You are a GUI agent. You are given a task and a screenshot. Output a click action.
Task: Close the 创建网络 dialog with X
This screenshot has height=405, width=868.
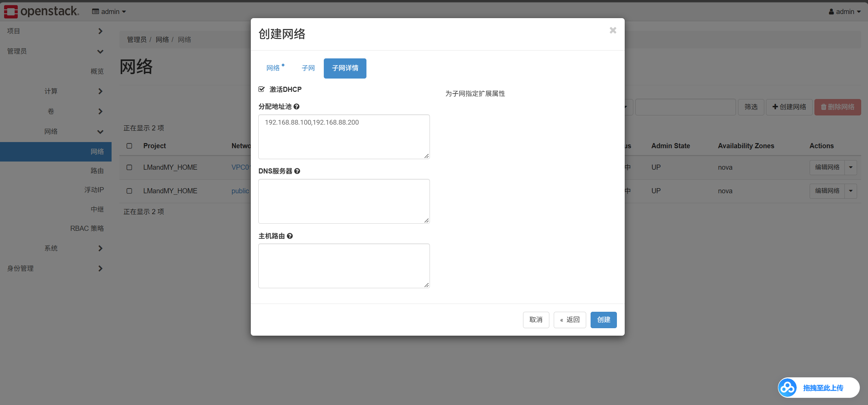613,30
